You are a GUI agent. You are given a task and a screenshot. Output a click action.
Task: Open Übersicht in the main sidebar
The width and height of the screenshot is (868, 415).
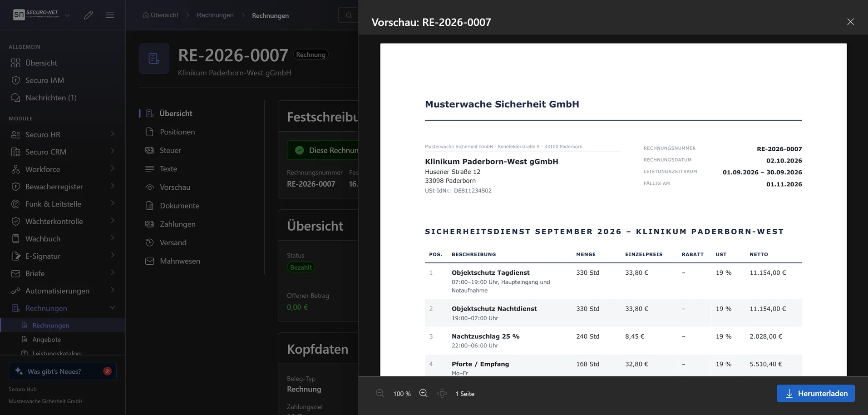[63, 63]
